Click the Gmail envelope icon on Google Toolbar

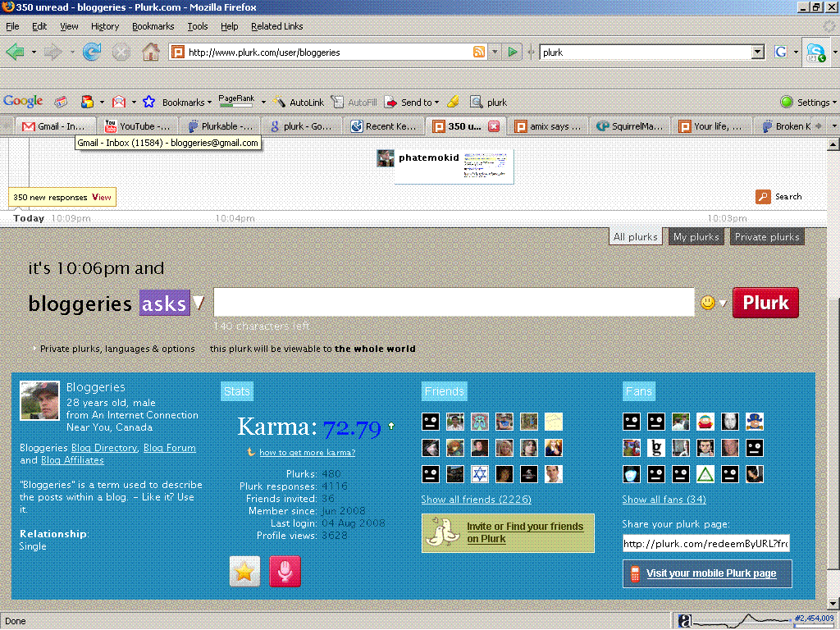click(119, 102)
